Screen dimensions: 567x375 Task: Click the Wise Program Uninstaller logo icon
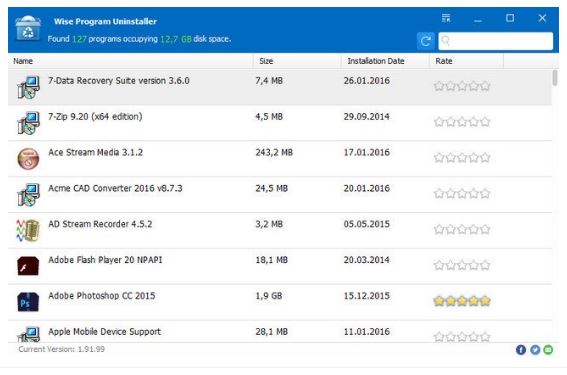tap(28, 28)
